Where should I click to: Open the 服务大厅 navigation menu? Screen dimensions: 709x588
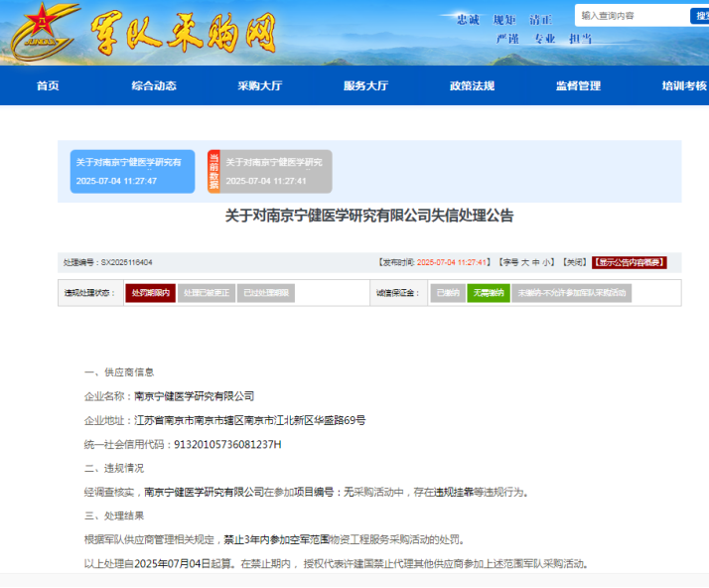click(x=365, y=85)
